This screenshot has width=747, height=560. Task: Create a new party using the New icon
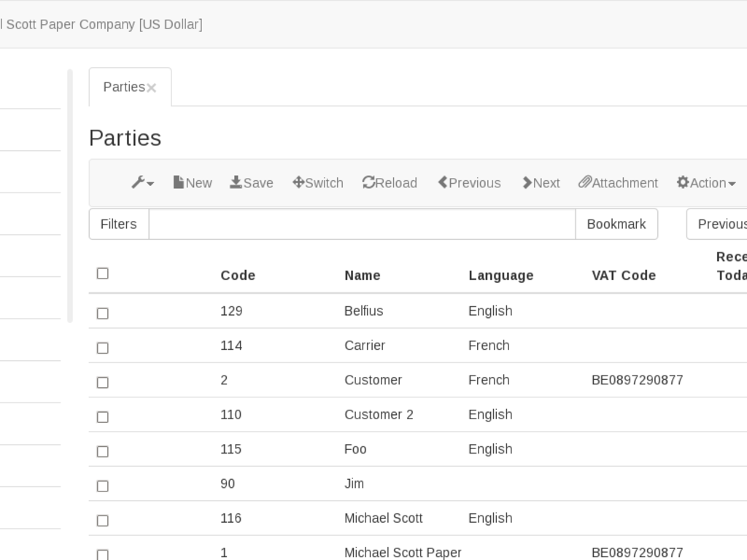pos(192,183)
